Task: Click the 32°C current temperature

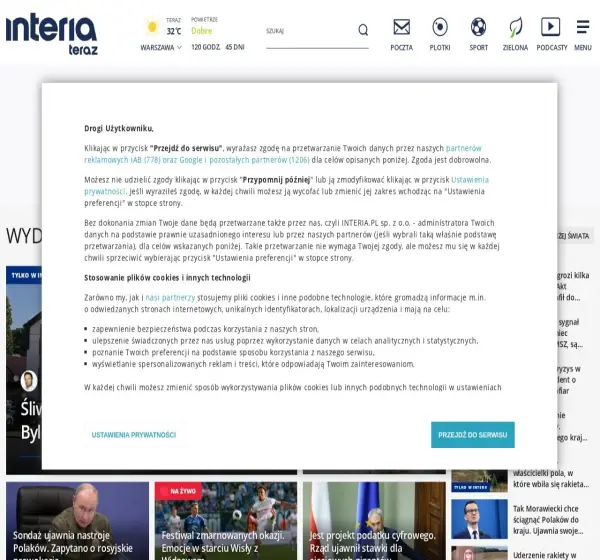Action: click(174, 31)
